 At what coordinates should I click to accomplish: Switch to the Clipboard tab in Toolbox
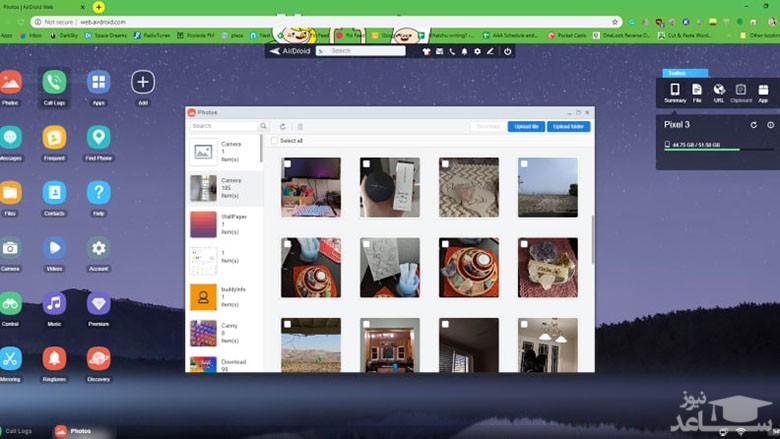[x=741, y=93]
